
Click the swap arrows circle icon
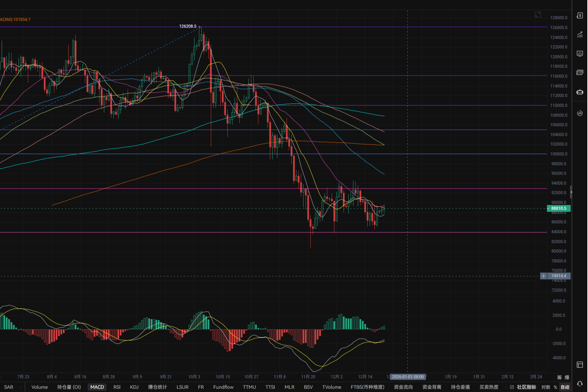580,113
